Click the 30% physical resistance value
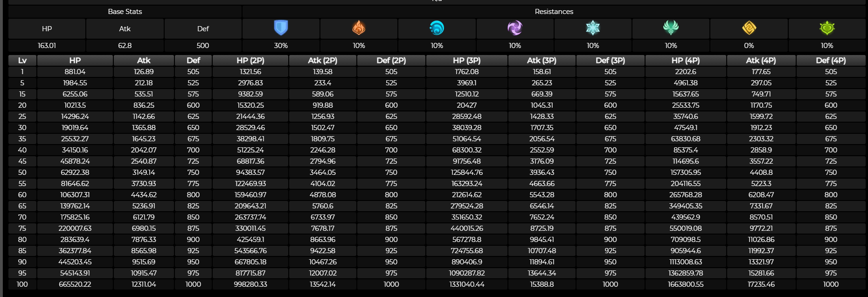Screen dimensions: 868x297 (x=281, y=46)
